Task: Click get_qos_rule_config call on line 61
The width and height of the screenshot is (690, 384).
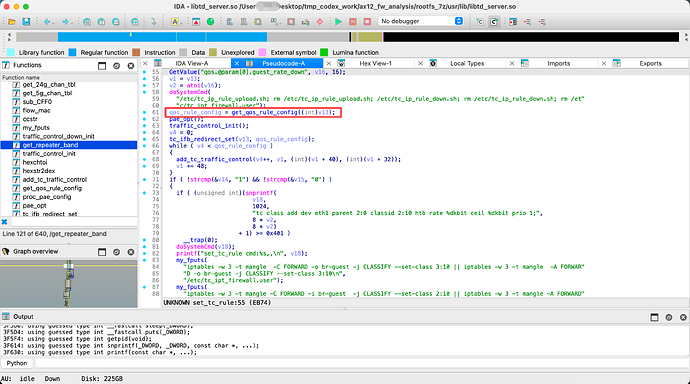Action: (264, 112)
